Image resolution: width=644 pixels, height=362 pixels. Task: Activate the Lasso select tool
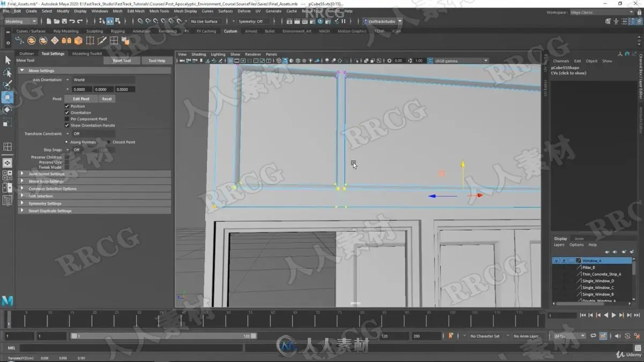tap(8, 72)
